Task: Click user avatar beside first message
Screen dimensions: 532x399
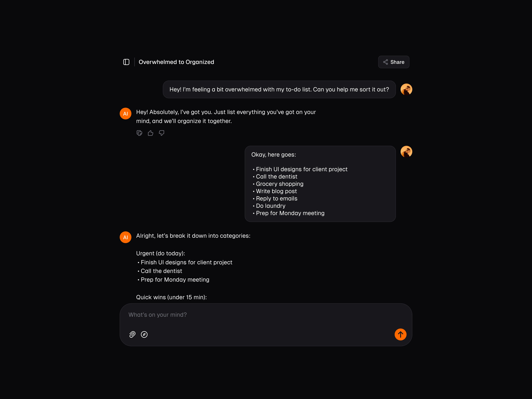Action: (x=406, y=89)
